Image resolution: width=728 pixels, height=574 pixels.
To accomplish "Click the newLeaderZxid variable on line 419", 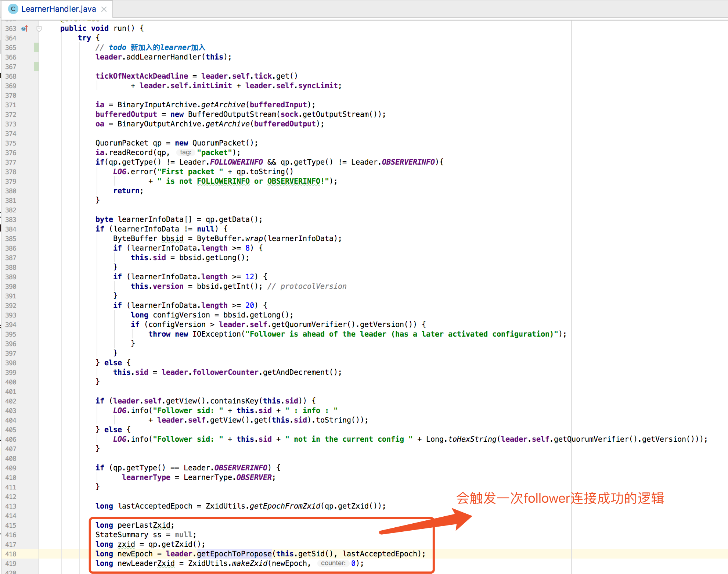I will 146,563.
